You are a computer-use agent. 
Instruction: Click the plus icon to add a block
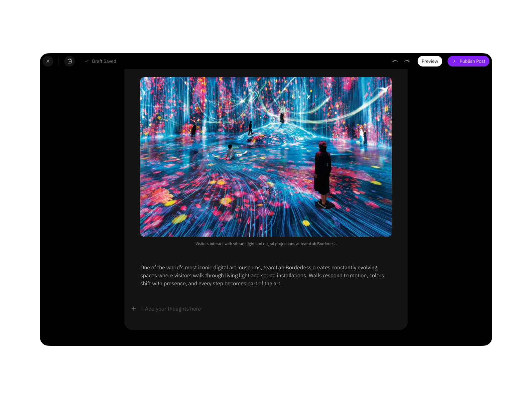tap(134, 309)
